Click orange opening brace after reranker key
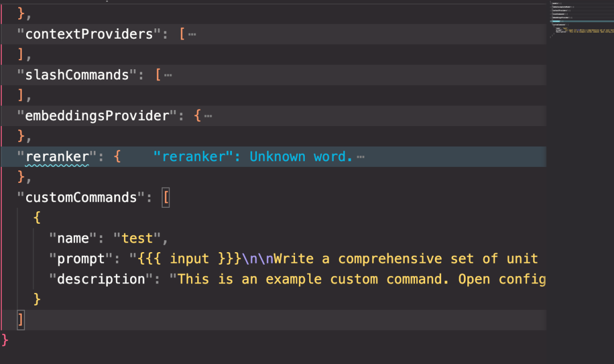The height and width of the screenshot is (364, 614). pyautogui.click(x=117, y=157)
